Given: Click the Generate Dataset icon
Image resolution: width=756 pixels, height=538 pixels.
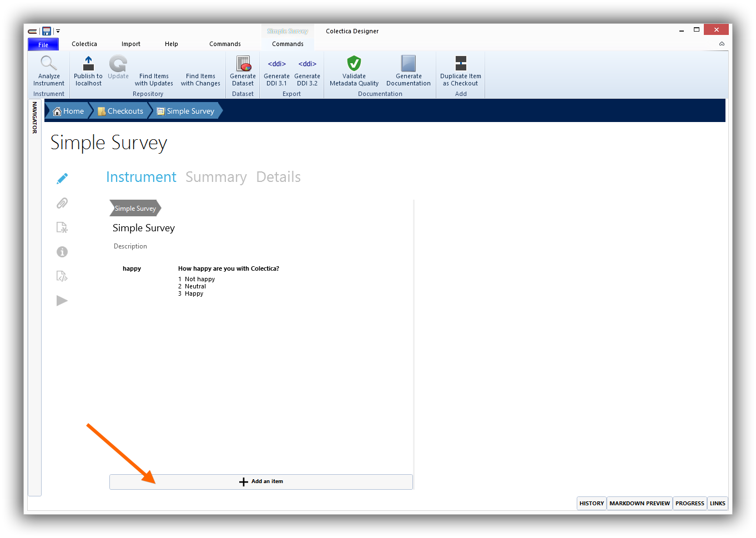Looking at the screenshot, I should tap(243, 63).
